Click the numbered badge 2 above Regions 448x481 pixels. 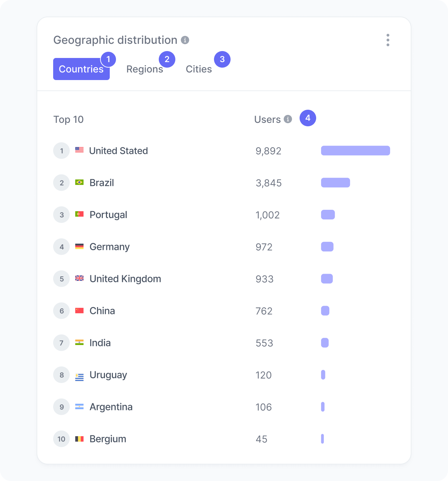167,59
